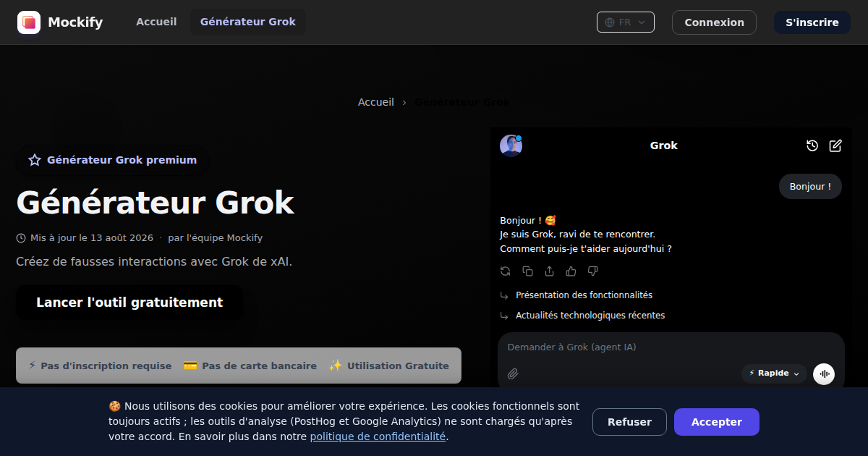868x456 pixels.
Task: Open politique de confidentialité link
Action: (378, 436)
